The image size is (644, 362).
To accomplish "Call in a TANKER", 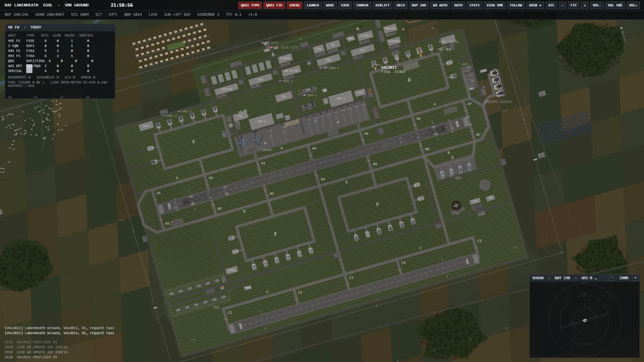I will click(x=362, y=5).
